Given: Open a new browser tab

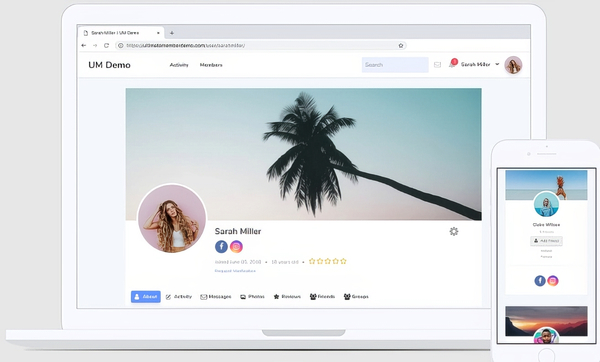Looking at the screenshot, I should coord(172,33).
